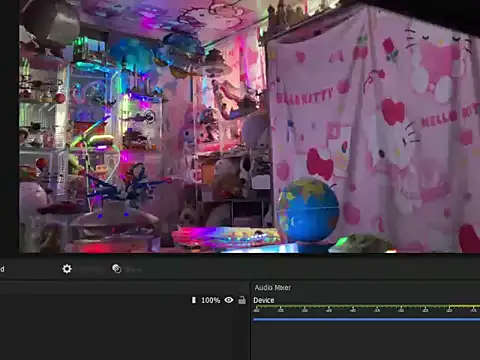Image resolution: width=480 pixels, height=360 pixels.
Task: Click the sources panel header bar
Action: point(124,288)
